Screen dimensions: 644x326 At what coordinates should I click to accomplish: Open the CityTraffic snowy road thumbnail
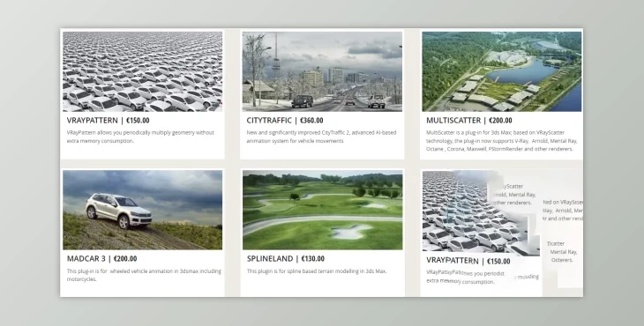(x=322, y=71)
